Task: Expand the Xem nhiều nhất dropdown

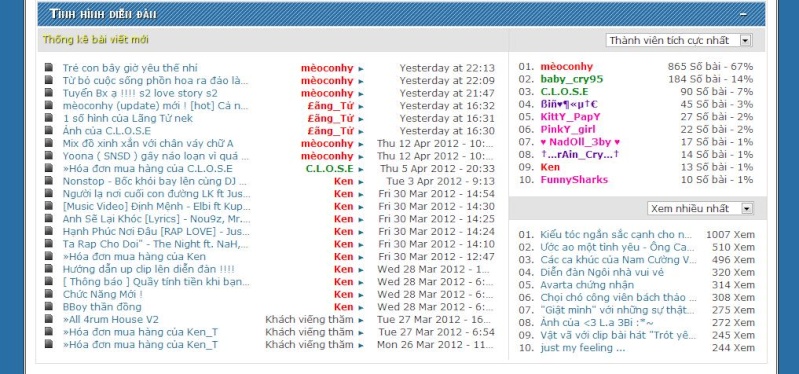Action: pos(700,208)
